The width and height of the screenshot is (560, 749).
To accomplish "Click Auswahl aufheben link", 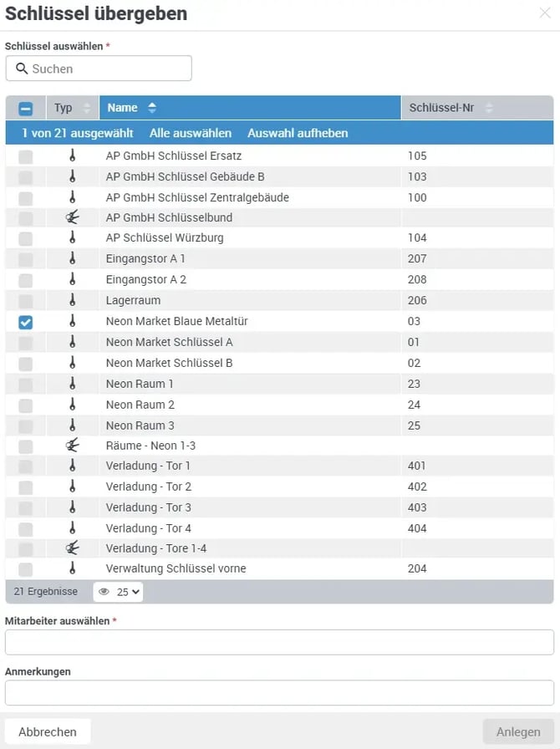I will click(x=298, y=133).
